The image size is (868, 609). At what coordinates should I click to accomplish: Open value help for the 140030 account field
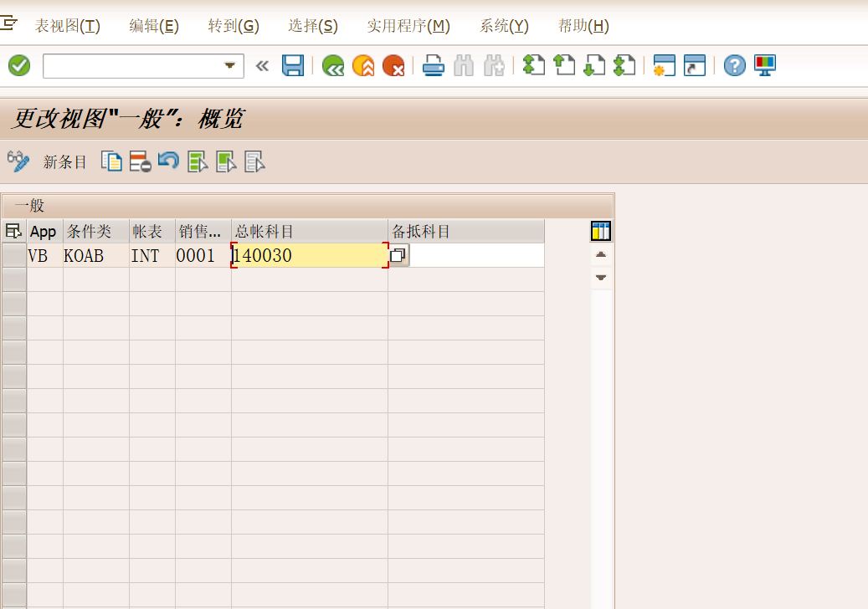click(x=396, y=255)
